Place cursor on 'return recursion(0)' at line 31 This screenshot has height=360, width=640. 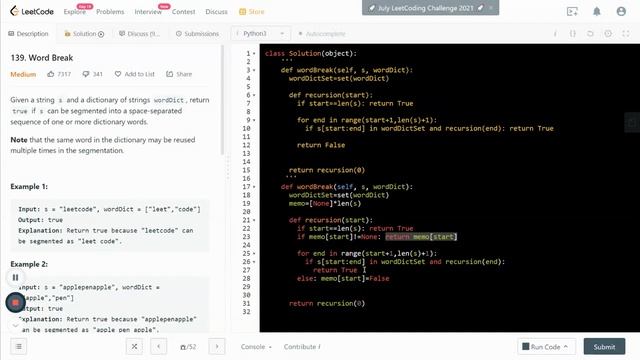tap(327, 303)
